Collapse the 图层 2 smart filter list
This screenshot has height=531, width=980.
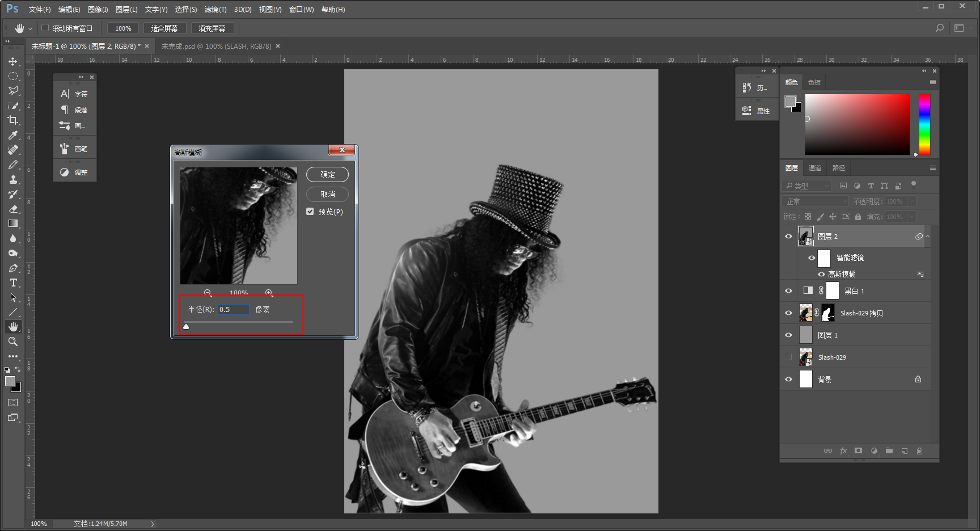tap(928, 237)
